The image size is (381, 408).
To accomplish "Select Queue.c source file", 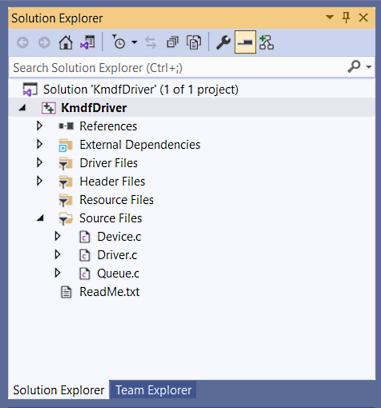I will [x=118, y=274].
